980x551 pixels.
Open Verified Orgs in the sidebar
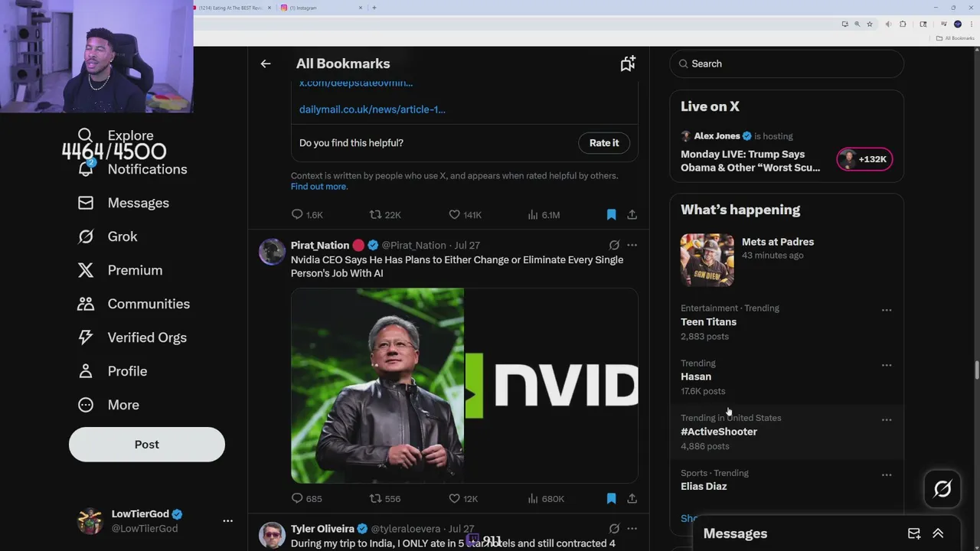132,337
